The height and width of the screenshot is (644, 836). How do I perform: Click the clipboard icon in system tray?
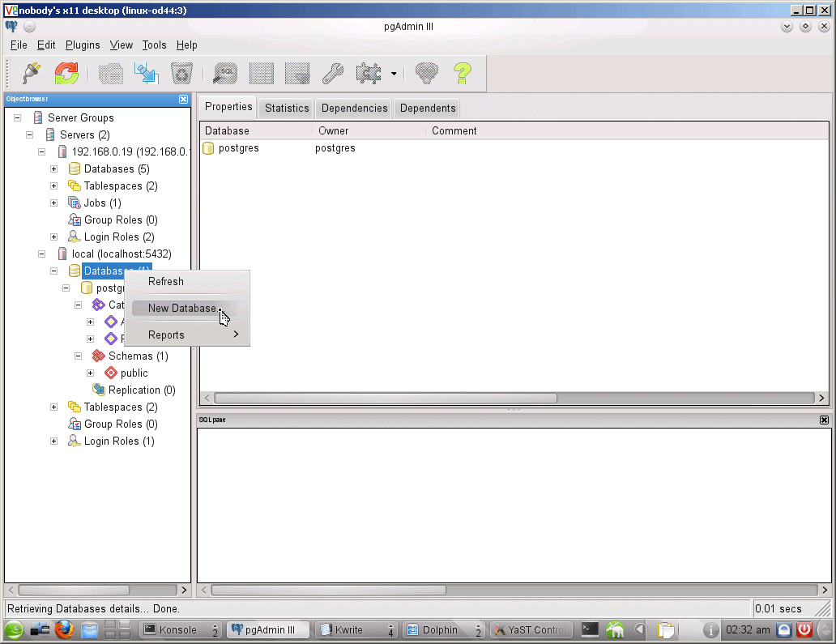(x=666, y=630)
